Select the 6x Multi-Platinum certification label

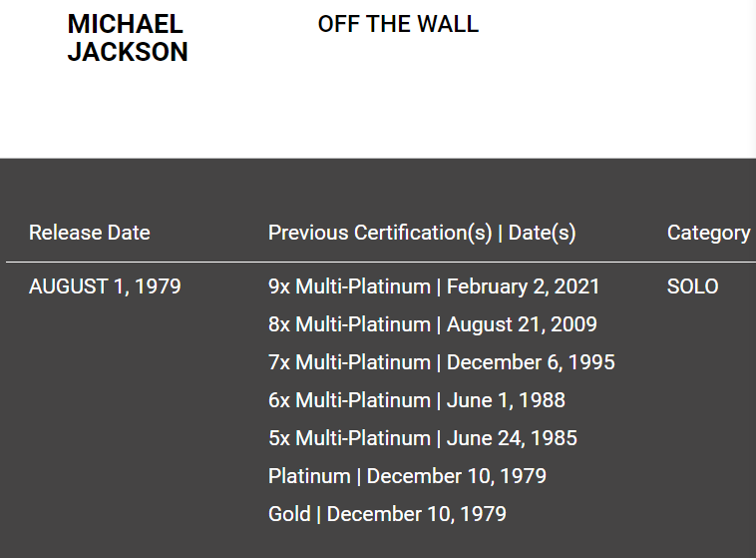click(x=349, y=400)
